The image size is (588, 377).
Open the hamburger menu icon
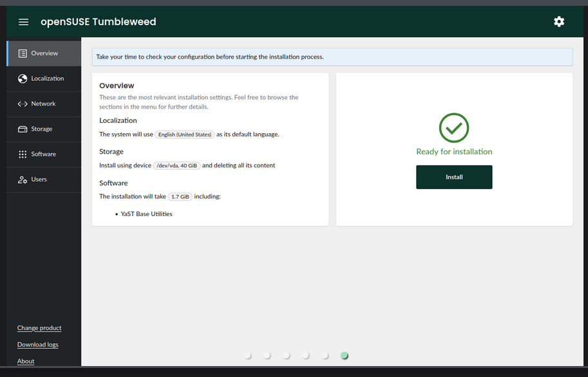point(24,22)
